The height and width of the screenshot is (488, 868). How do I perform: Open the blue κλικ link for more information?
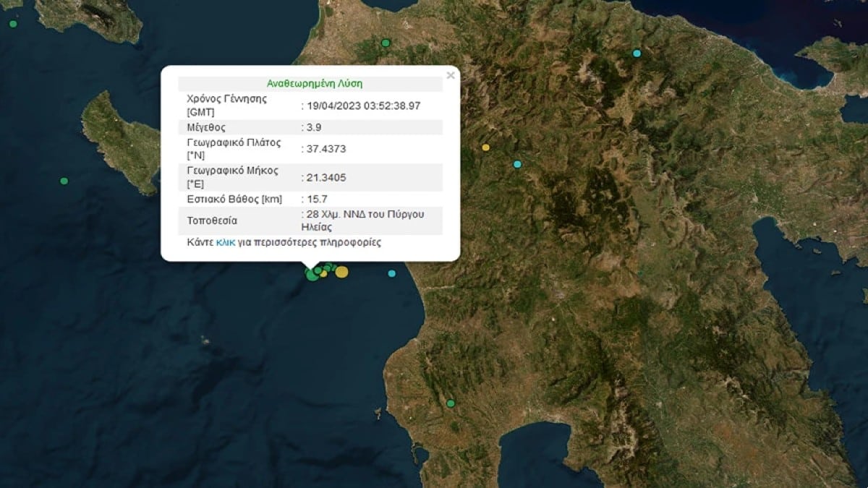click(x=226, y=243)
